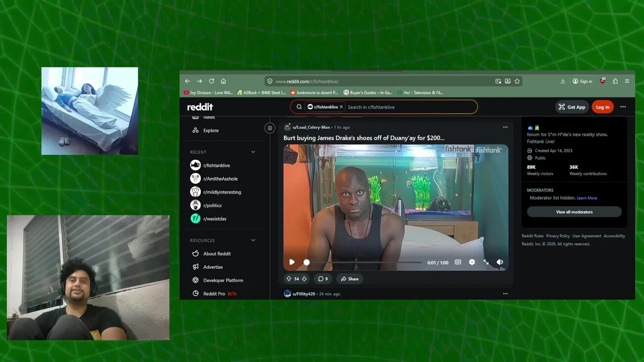Viewport: 644px width, 362px height.
Task: Click the browser forward arrow
Action: click(199, 81)
